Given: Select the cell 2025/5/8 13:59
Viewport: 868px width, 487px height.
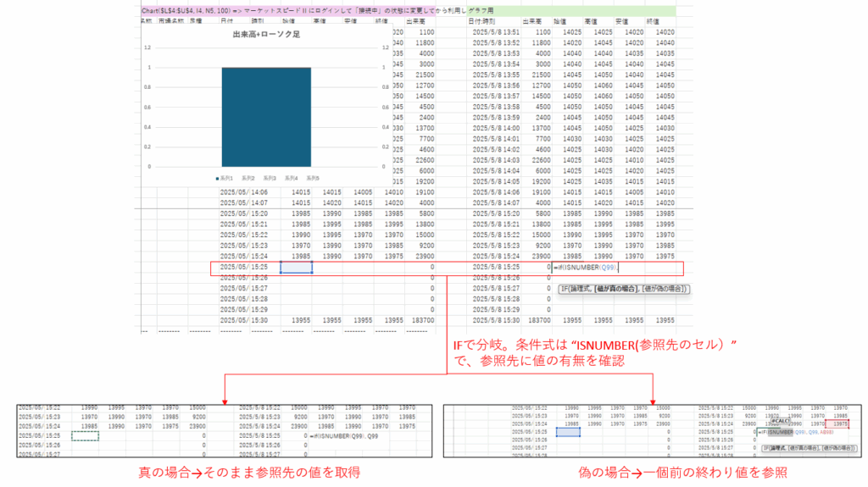Looking at the screenshot, I should [496, 118].
